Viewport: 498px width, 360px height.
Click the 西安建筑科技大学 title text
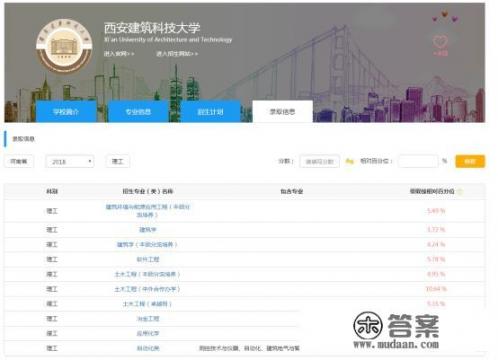click(x=152, y=28)
